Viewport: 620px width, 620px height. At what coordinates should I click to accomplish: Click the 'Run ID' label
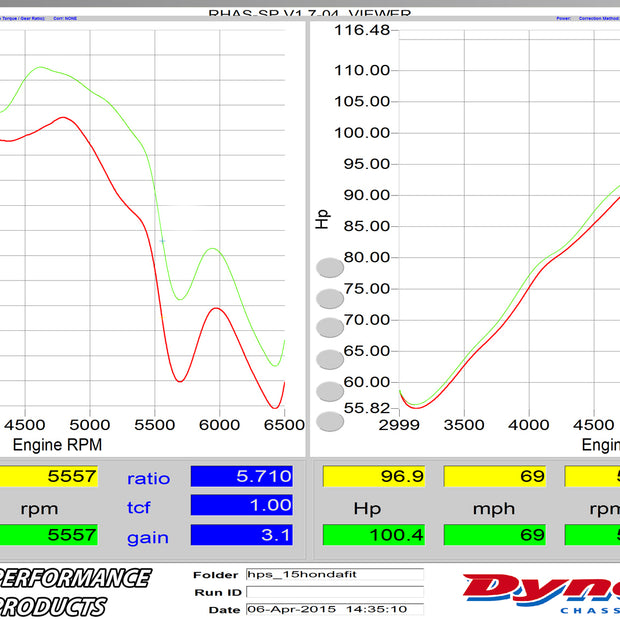click(218, 592)
